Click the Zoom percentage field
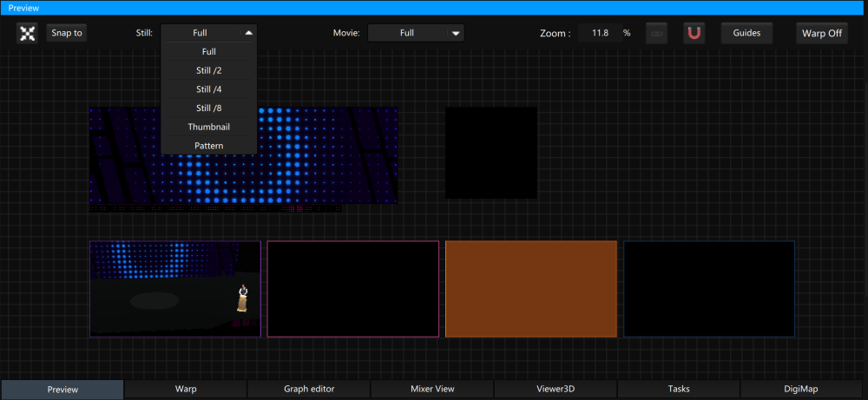Viewport: 868px width, 400px height. click(599, 33)
